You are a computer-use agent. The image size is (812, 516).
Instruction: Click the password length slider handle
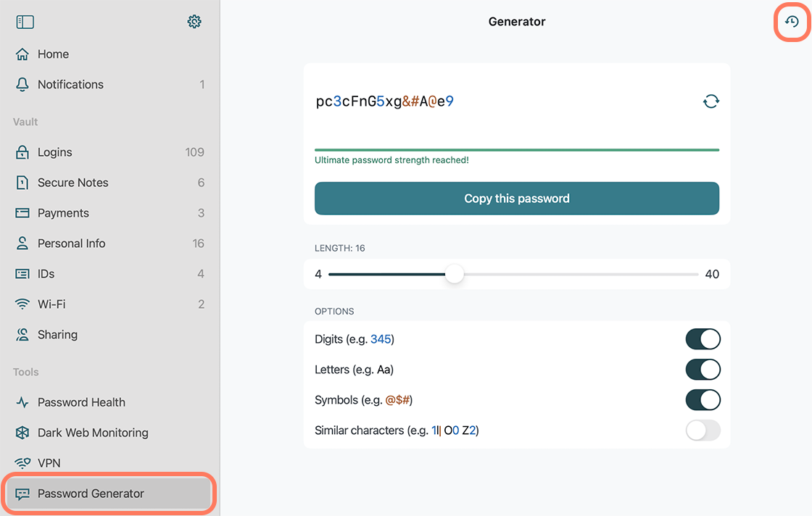point(455,275)
